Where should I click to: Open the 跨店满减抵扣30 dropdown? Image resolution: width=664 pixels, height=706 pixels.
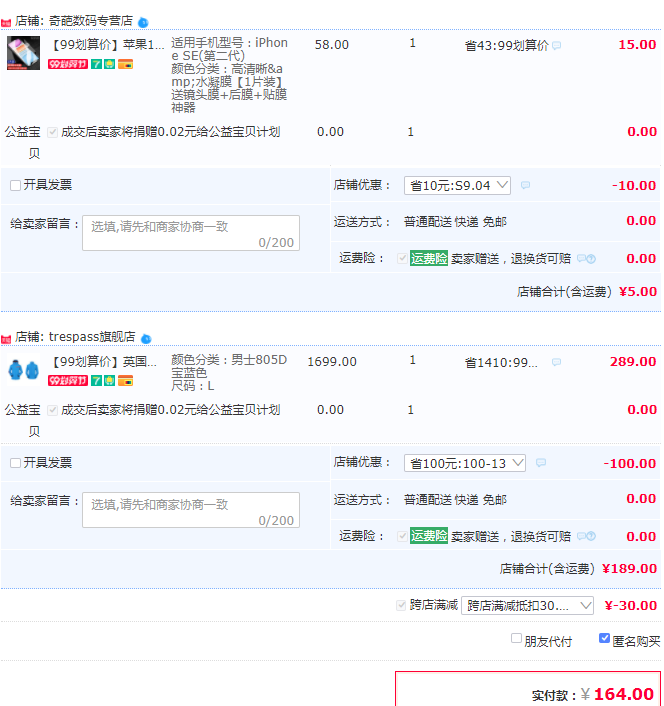527,606
